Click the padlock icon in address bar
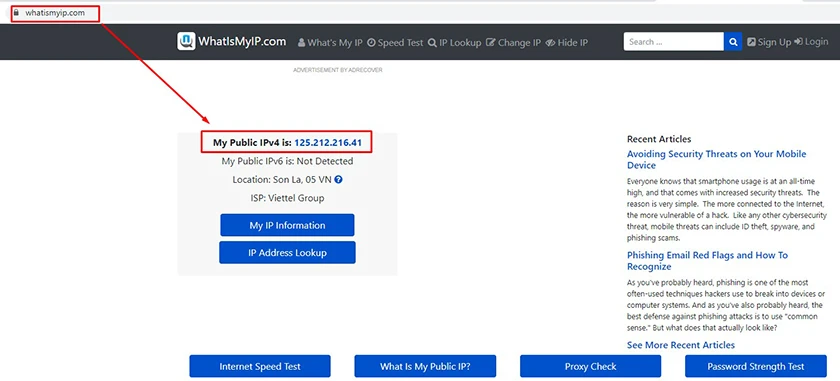 [x=17, y=13]
